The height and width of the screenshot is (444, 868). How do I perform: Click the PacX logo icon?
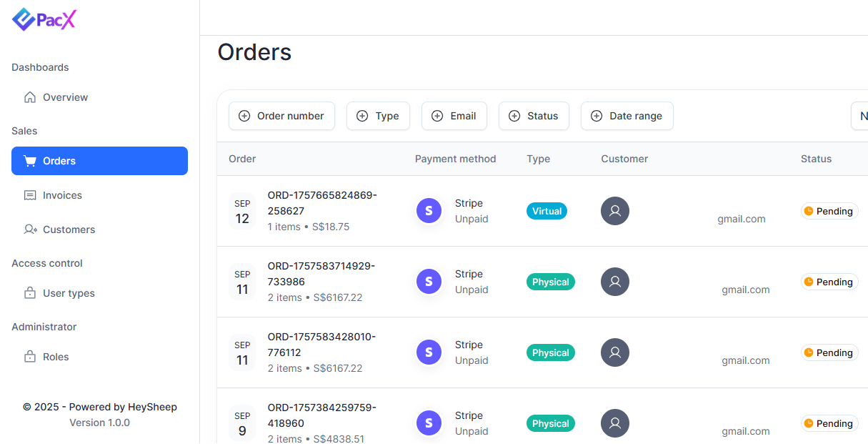[24, 20]
